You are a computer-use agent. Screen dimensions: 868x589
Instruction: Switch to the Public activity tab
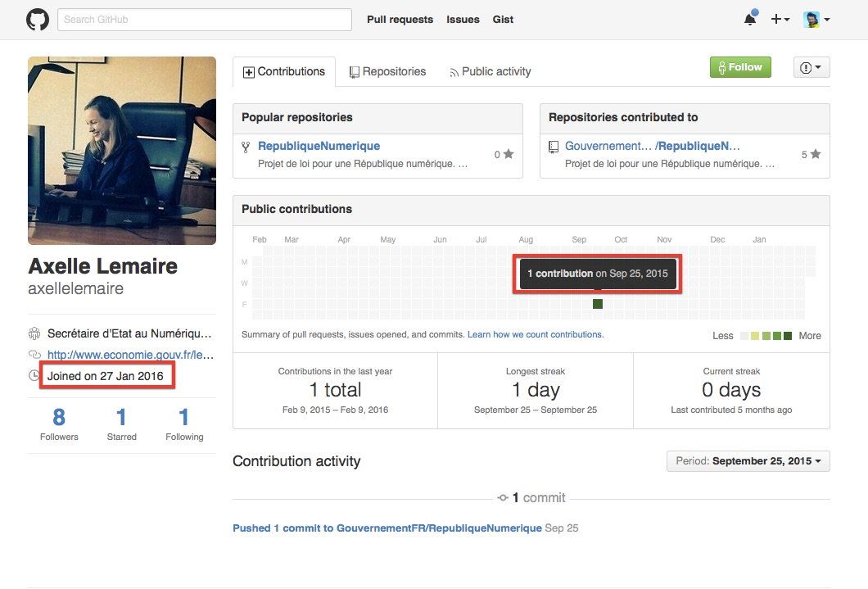pyautogui.click(x=490, y=72)
